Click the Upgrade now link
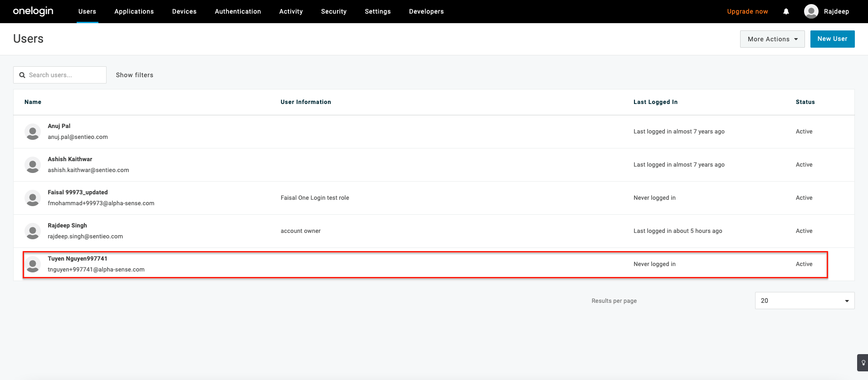 tap(747, 11)
